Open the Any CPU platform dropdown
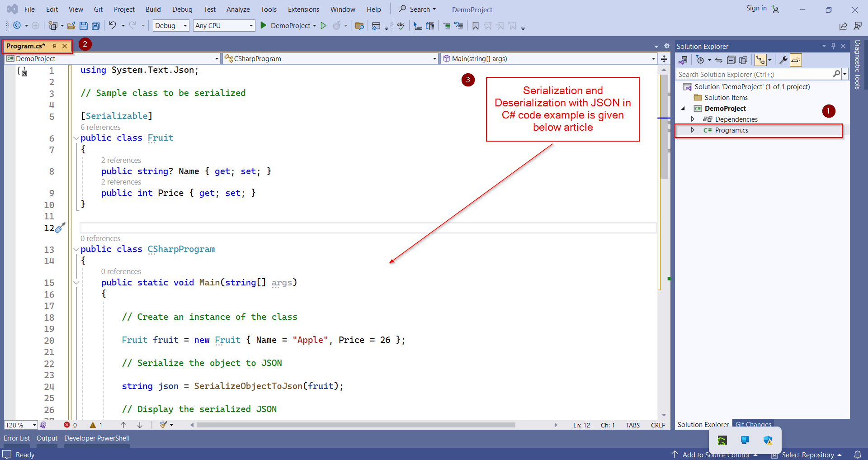This screenshot has height=460, width=868. pos(224,26)
